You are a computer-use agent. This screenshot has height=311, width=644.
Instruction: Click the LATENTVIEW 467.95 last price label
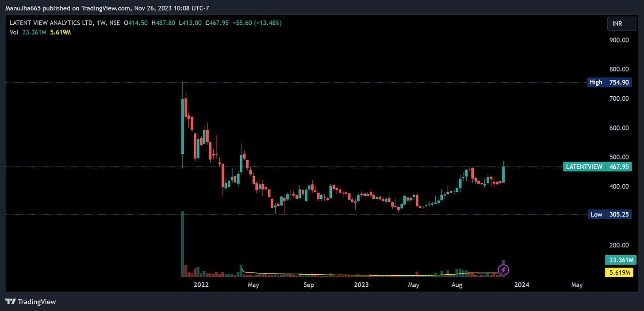(x=597, y=167)
